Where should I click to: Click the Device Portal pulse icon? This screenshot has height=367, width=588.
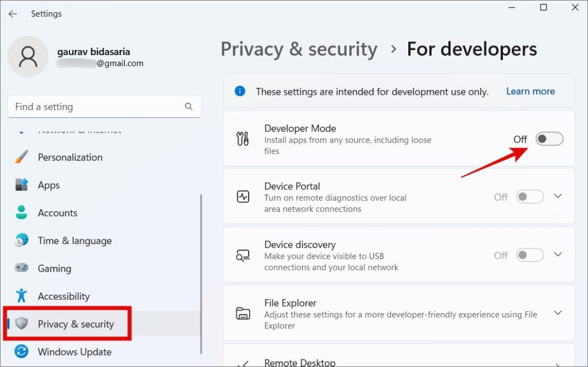(243, 196)
